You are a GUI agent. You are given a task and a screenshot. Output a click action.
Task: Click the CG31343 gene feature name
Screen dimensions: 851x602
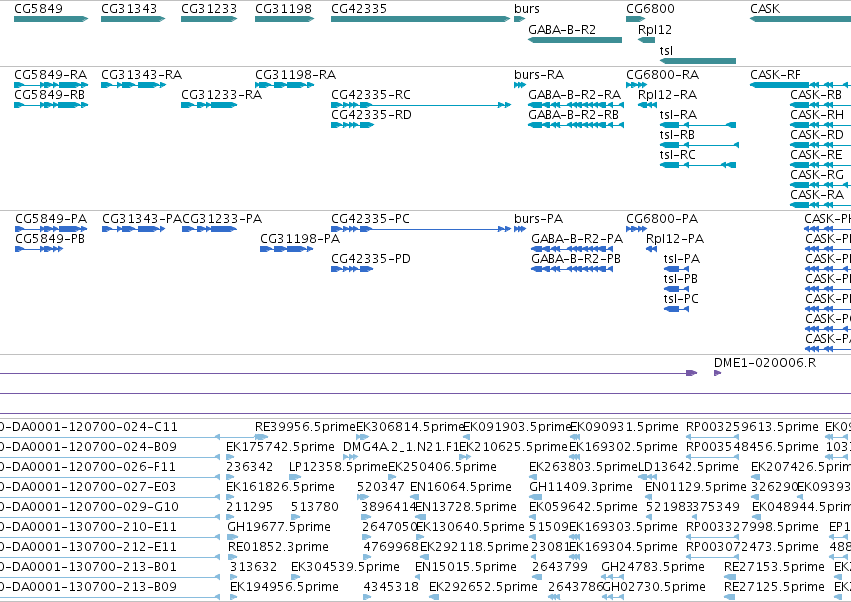129,9
